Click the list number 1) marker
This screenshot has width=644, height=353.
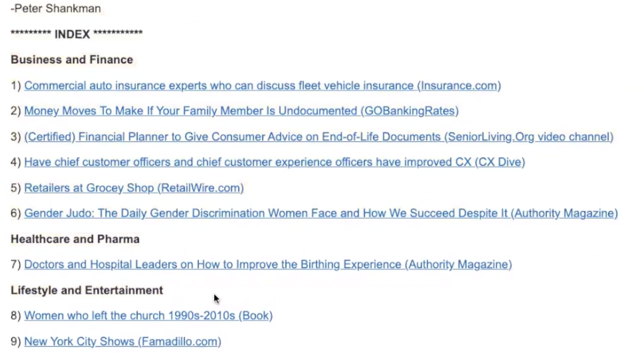click(x=16, y=86)
